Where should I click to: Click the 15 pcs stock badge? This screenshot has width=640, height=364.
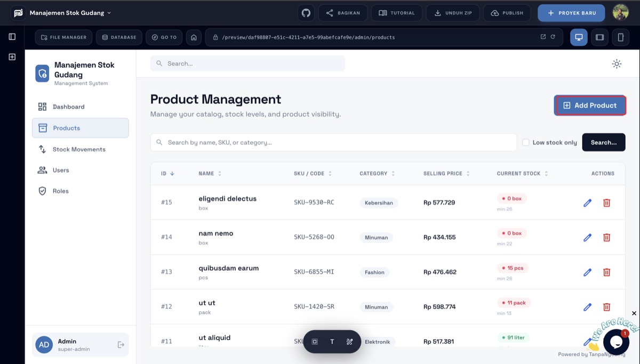click(x=513, y=268)
